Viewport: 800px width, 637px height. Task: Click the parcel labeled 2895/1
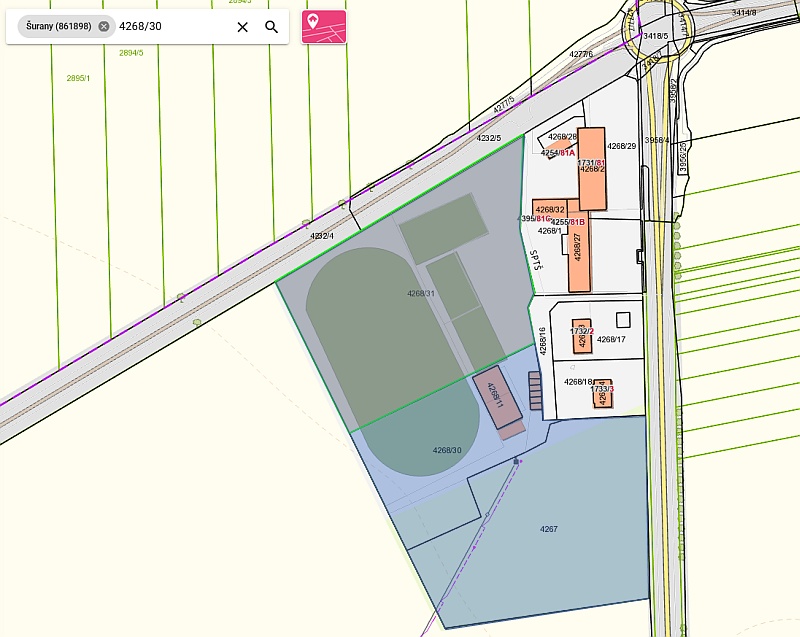79,78
